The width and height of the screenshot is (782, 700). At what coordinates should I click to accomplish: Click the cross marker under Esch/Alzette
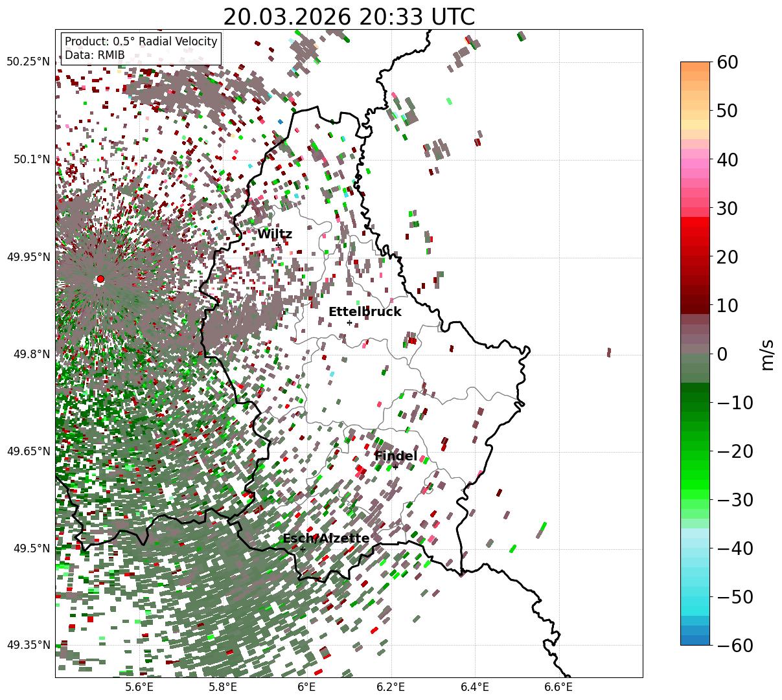pyautogui.click(x=303, y=549)
